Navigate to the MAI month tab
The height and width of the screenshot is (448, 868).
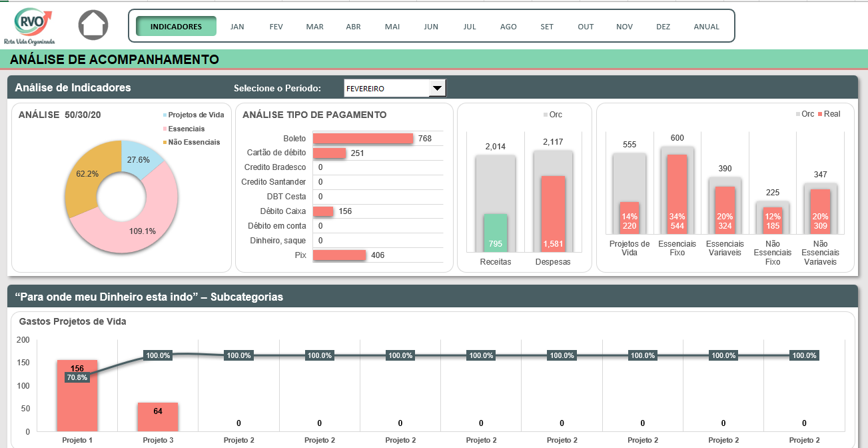pyautogui.click(x=392, y=27)
